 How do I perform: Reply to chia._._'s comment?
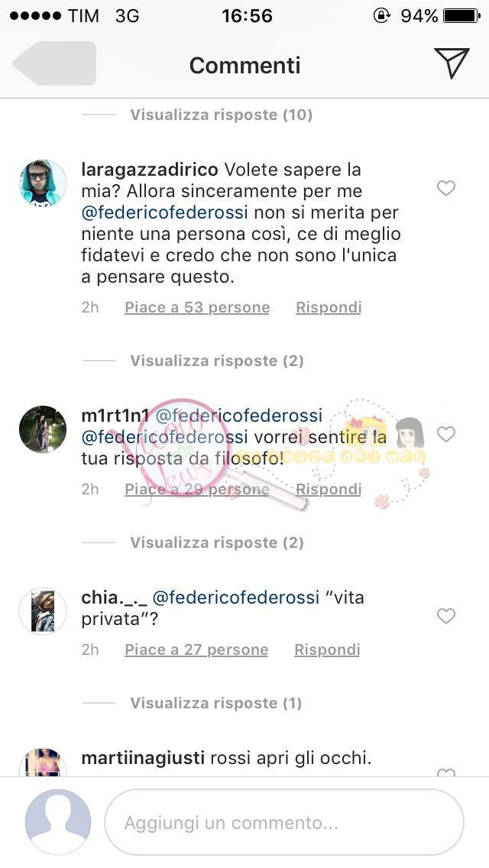(327, 649)
